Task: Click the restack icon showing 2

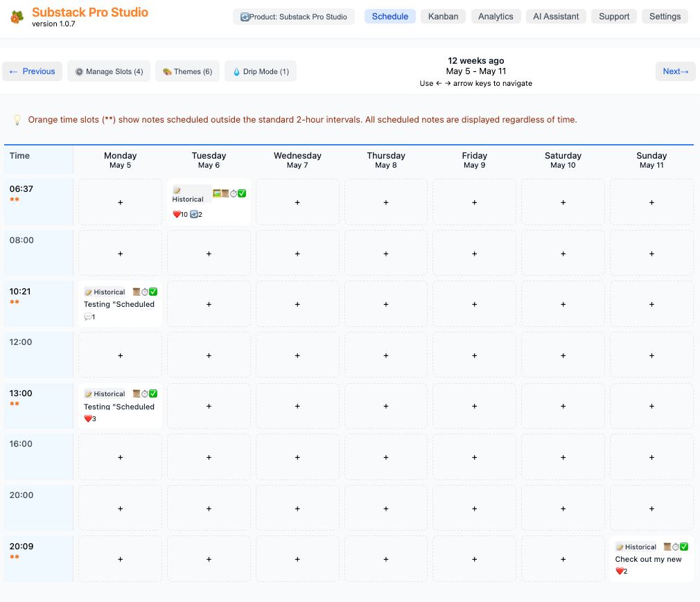Action: [x=194, y=214]
